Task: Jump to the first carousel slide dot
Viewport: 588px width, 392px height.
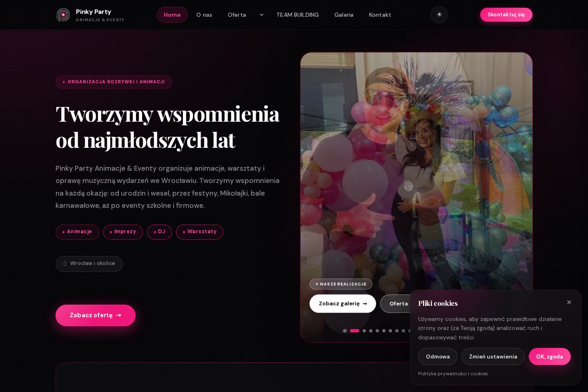Action: click(x=345, y=331)
